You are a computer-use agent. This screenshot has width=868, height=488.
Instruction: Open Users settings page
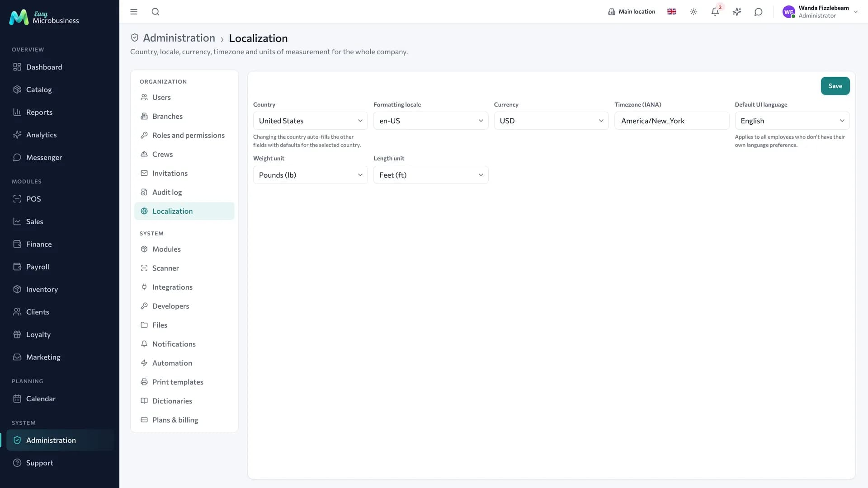point(184,97)
